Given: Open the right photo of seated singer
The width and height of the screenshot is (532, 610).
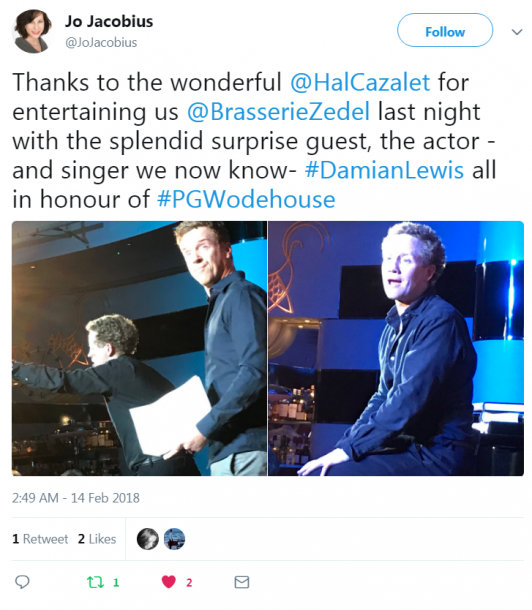Looking at the screenshot, I should click(396, 348).
